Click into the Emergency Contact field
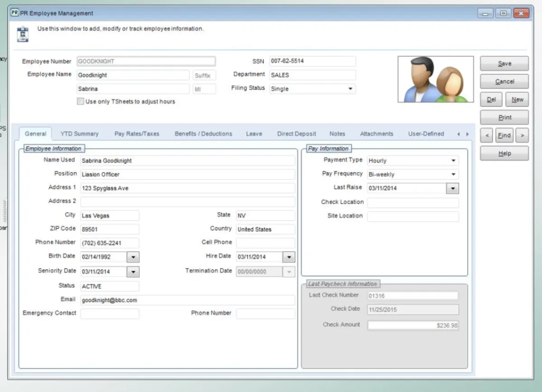542x392 pixels. click(110, 314)
